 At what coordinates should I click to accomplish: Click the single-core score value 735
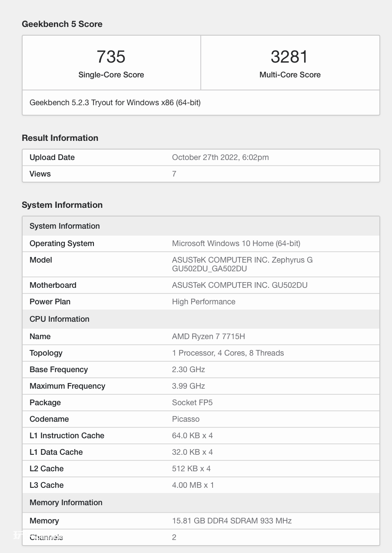pyautogui.click(x=111, y=57)
